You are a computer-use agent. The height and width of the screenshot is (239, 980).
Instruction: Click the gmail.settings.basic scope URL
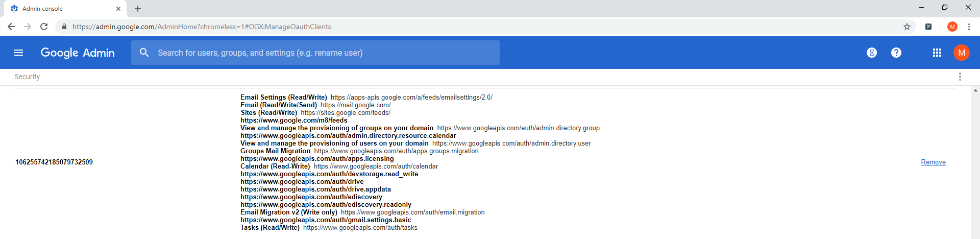pyautogui.click(x=326, y=220)
